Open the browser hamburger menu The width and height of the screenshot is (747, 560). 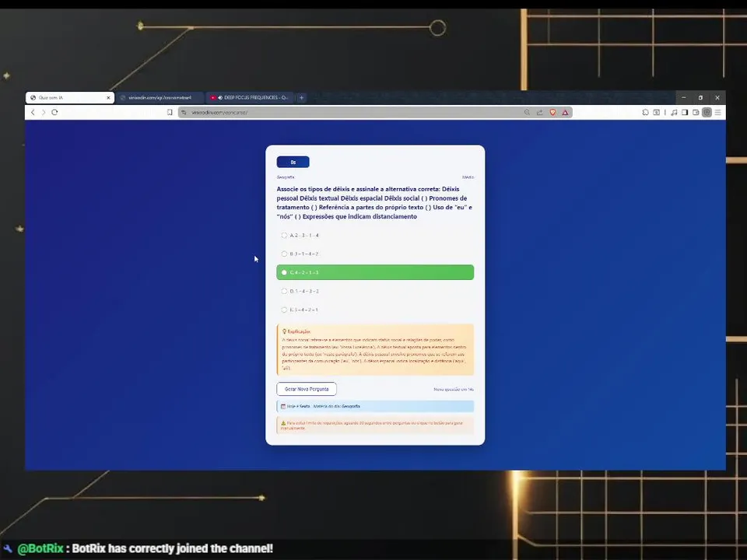click(x=718, y=112)
